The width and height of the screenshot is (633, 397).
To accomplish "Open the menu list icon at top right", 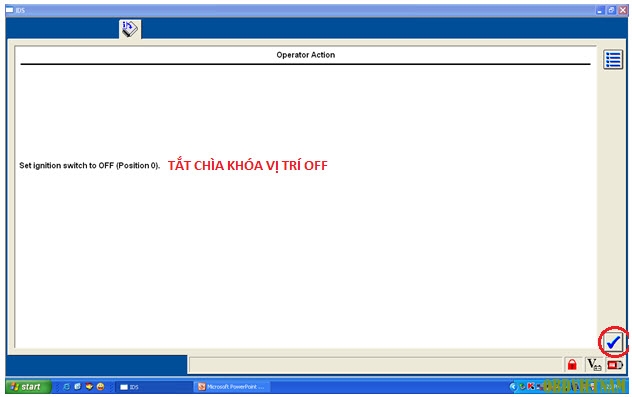I will point(613,60).
